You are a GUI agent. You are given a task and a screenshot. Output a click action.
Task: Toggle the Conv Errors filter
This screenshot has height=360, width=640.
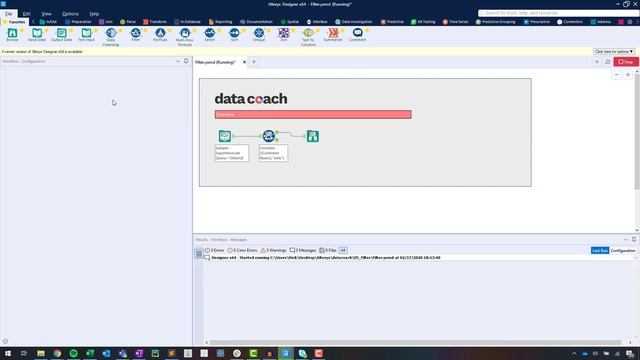pyautogui.click(x=242, y=250)
